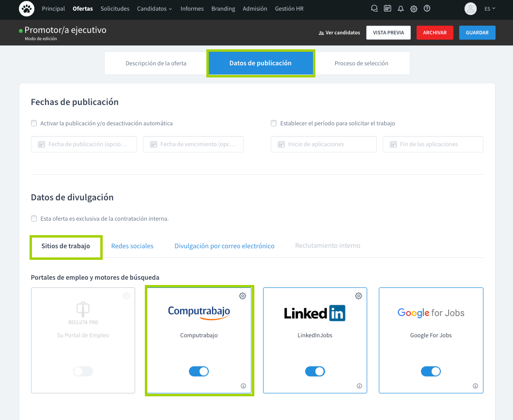Enable automatic publication and deactivation checkbox
This screenshot has width=513, height=420.
(34, 123)
